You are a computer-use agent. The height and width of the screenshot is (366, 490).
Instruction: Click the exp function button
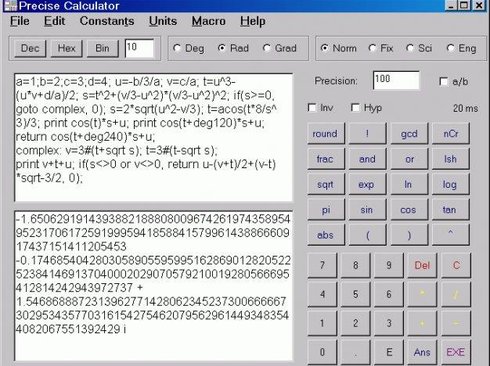(367, 184)
